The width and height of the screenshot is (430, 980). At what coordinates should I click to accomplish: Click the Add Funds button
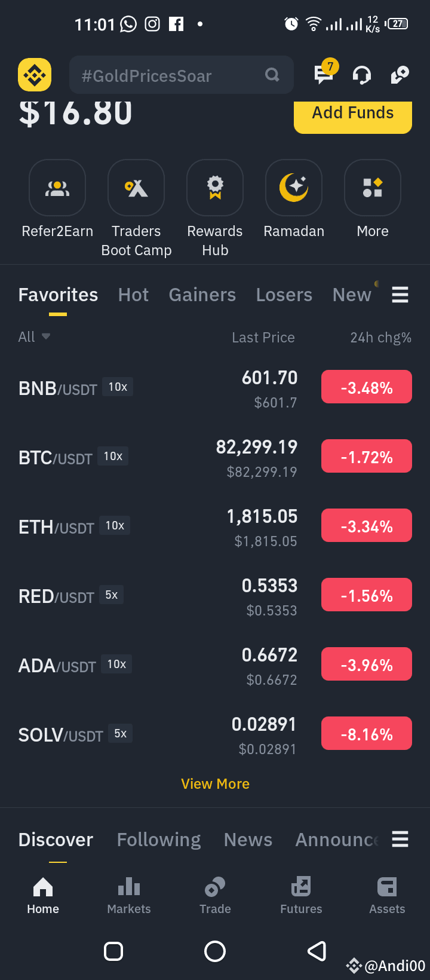click(x=353, y=115)
